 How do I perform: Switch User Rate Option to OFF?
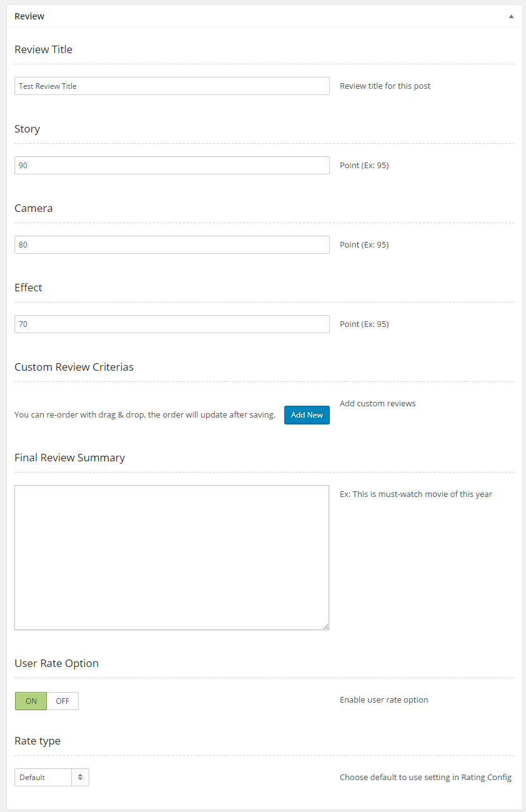(x=62, y=701)
